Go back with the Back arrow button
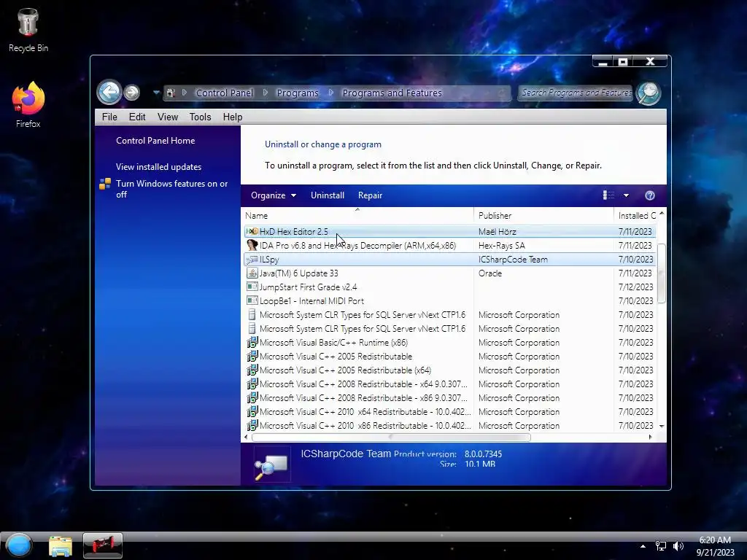Screen dimensions: 747x560 [109, 92]
